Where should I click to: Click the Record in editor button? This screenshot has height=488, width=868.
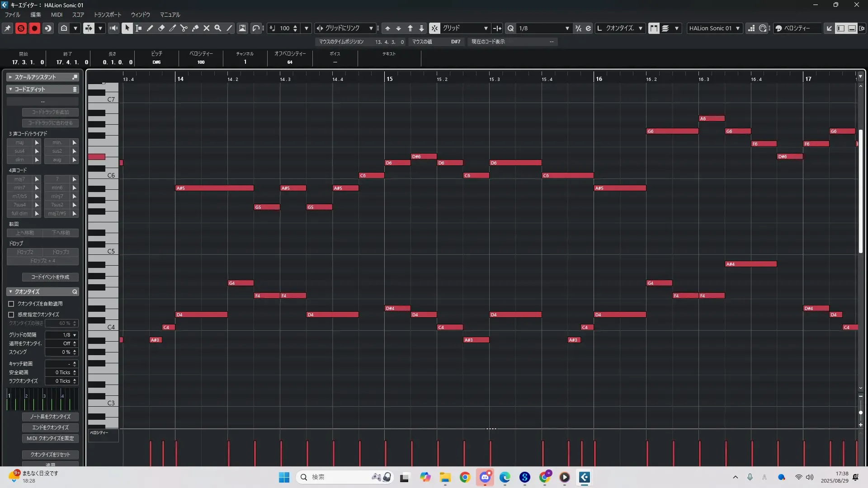click(34, 28)
